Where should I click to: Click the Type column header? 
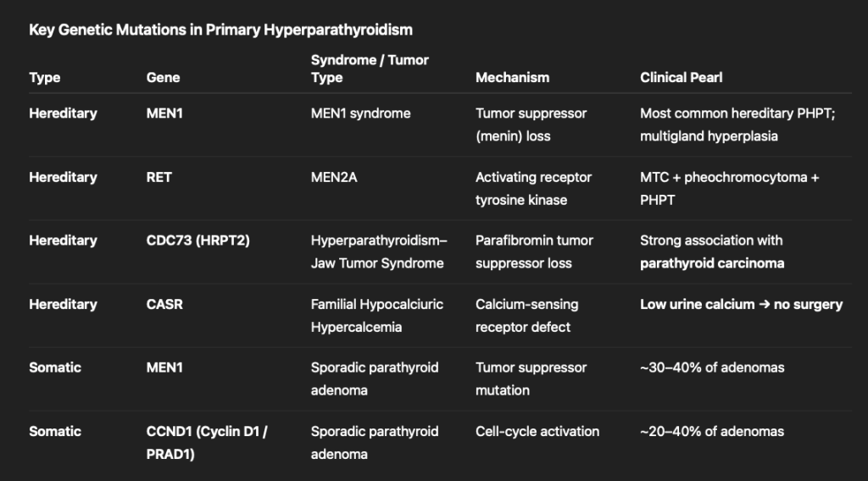pos(44,77)
